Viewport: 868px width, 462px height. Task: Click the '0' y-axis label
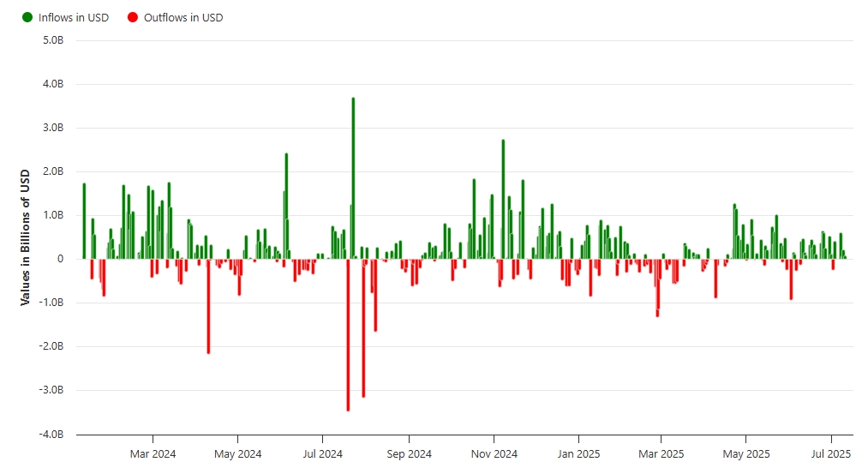[x=60, y=259]
